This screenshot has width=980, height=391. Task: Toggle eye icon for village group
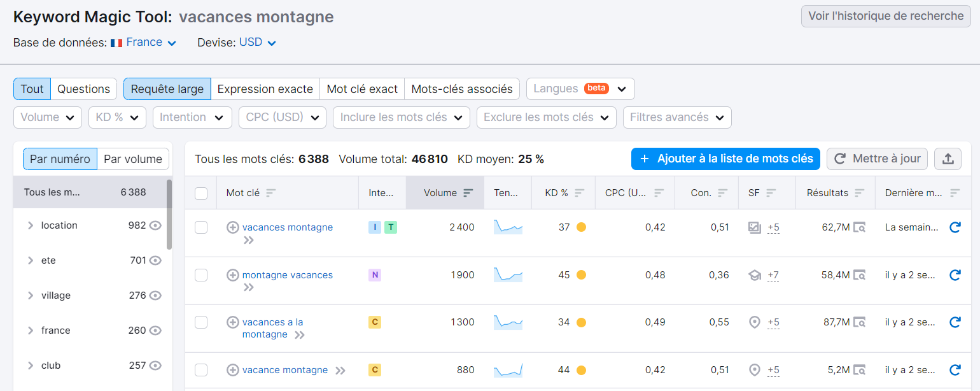point(155,295)
